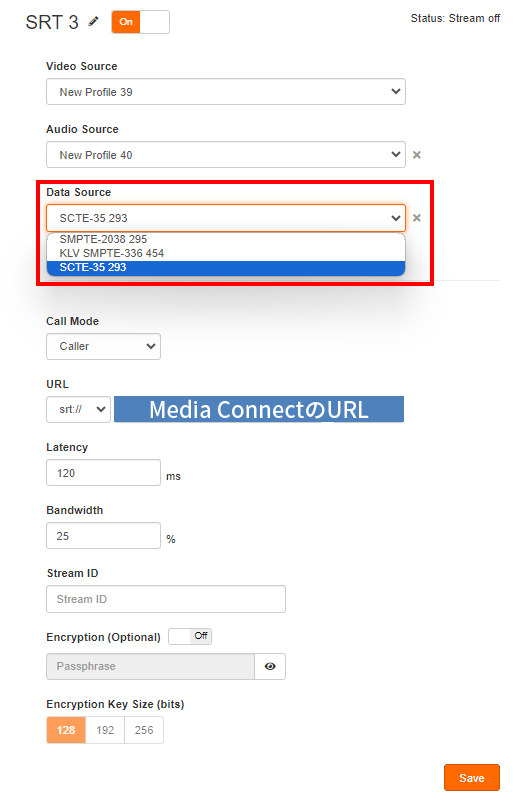This screenshot has width=526, height=805.
Task: Open the Video Source dropdown
Action: (226, 92)
